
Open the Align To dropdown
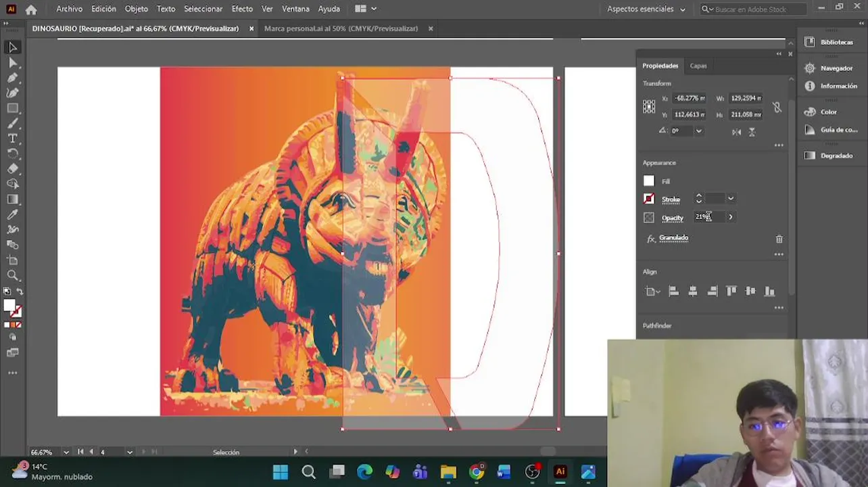652,292
